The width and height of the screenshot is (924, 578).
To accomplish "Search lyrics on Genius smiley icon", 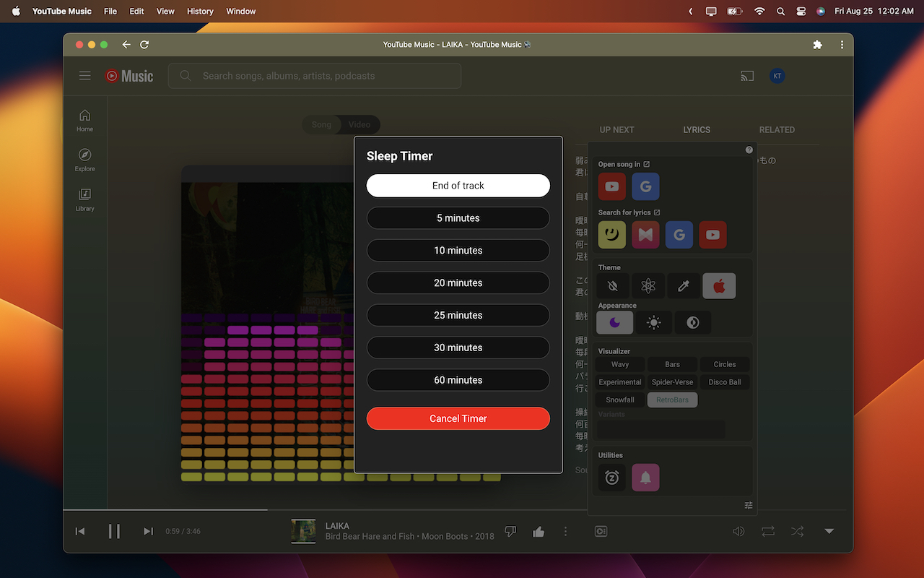I will click(612, 235).
